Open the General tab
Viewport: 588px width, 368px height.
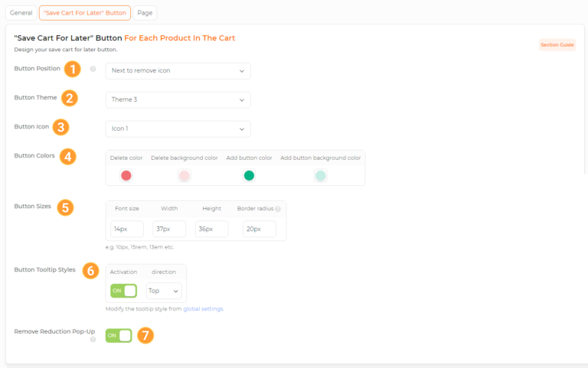pyautogui.click(x=21, y=13)
